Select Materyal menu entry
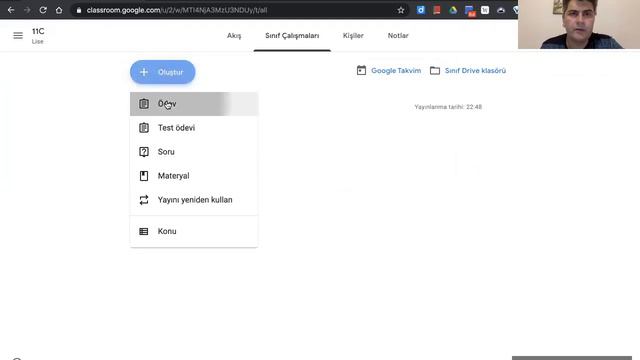640x360 pixels. (x=194, y=176)
